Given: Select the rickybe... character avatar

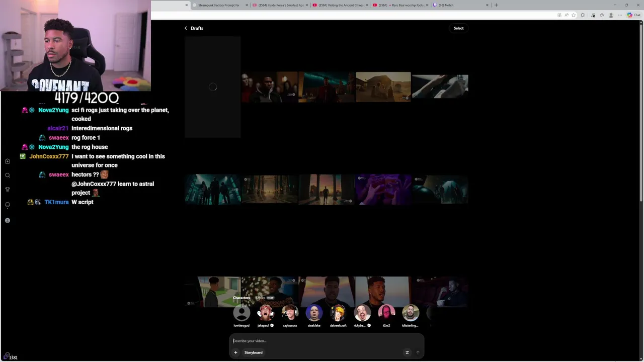Looking at the screenshot, I should (x=362, y=313).
